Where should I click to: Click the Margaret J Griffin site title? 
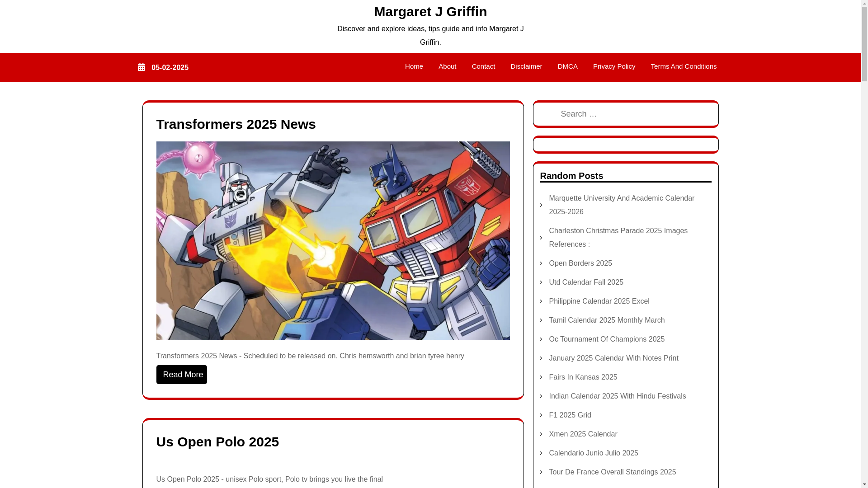click(430, 12)
